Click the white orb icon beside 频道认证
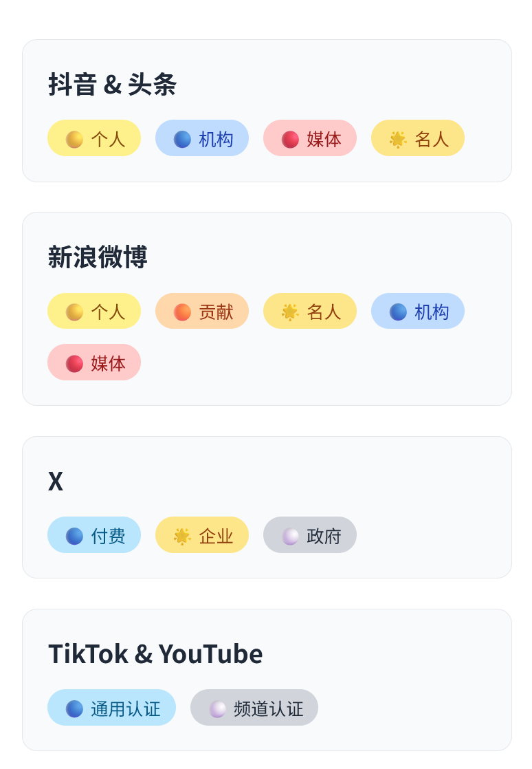The width and height of the screenshot is (532, 769). [x=217, y=708]
